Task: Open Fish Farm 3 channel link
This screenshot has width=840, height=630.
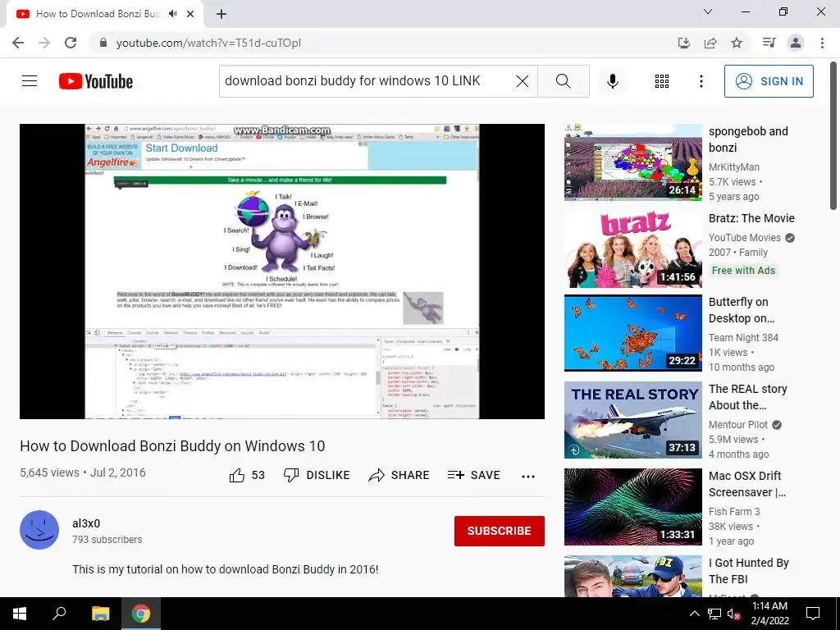Action: point(734,512)
